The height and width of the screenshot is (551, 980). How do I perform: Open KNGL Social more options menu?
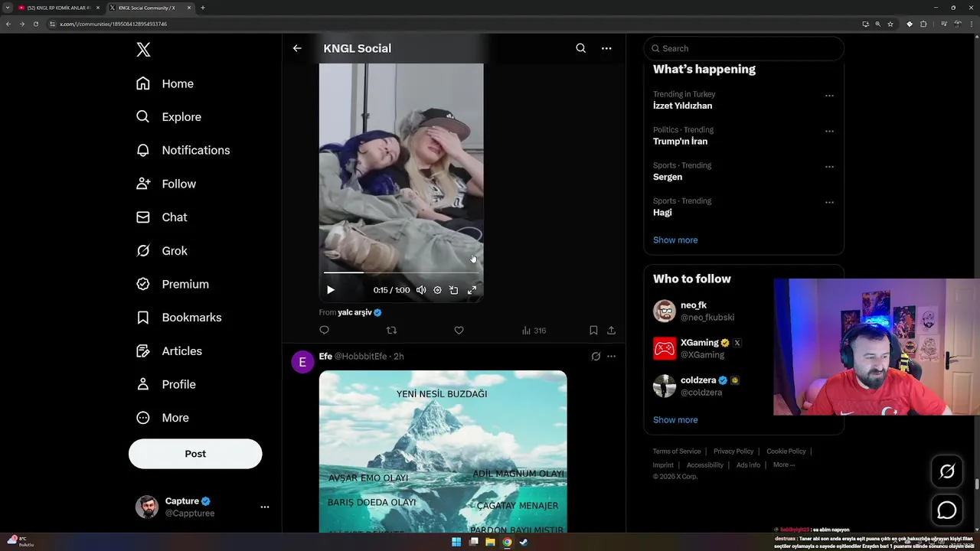click(606, 48)
